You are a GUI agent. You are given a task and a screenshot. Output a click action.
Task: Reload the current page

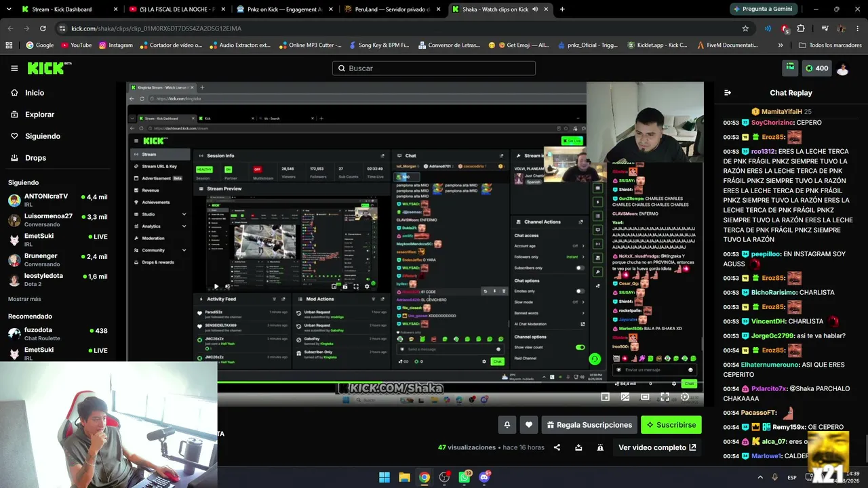[43, 28]
